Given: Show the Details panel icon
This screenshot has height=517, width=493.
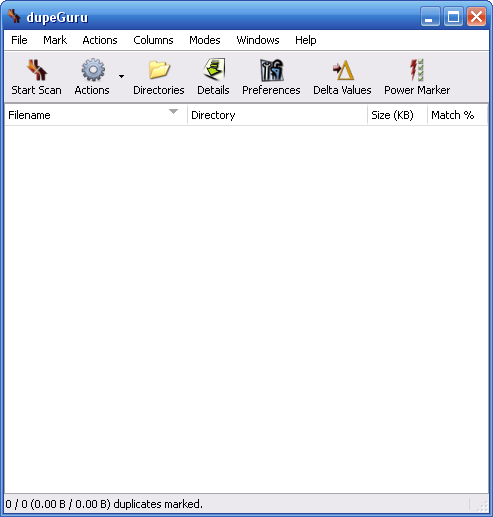Looking at the screenshot, I should click(214, 69).
